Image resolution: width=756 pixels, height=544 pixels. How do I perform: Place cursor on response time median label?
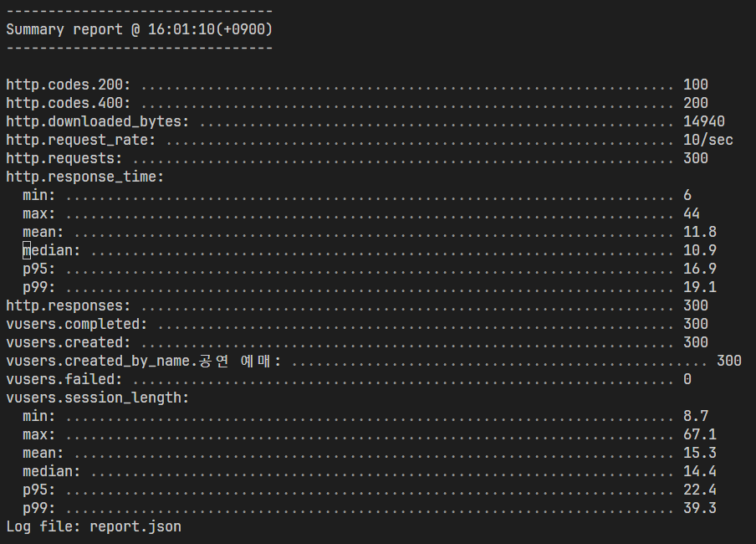click(x=51, y=250)
